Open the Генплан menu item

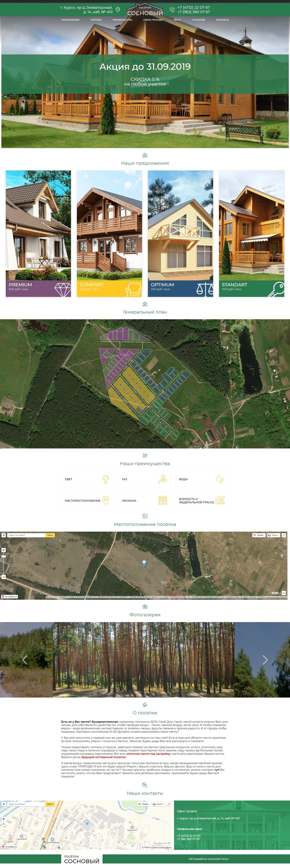pos(96,20)
